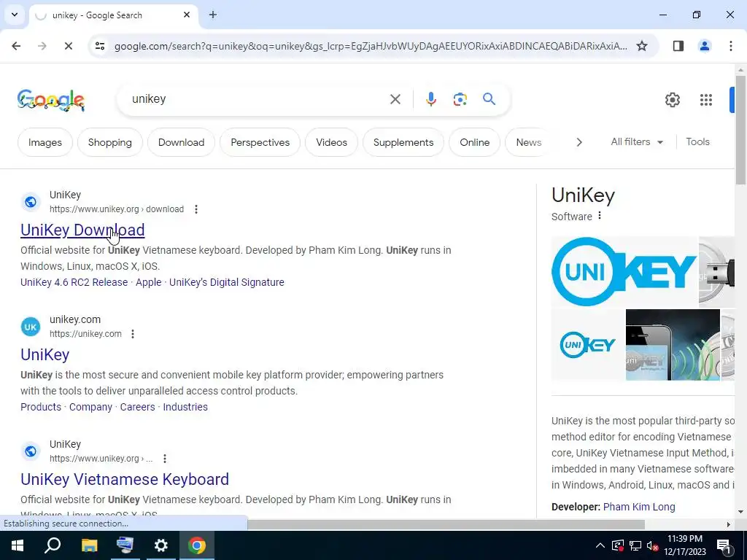
Task: Switch to Videos results
Action: pyautogui.click(x=332, y=142)
